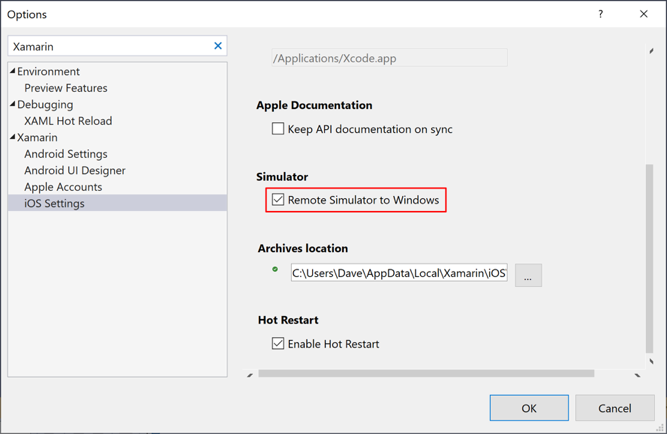Click the Debugging tree label
Viewport: 667px width, 434px height.
(45, 104)
